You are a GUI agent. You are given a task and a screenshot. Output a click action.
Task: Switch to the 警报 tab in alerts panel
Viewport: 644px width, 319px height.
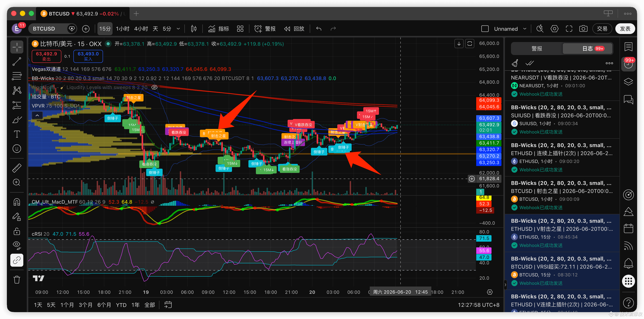point(537,49)
